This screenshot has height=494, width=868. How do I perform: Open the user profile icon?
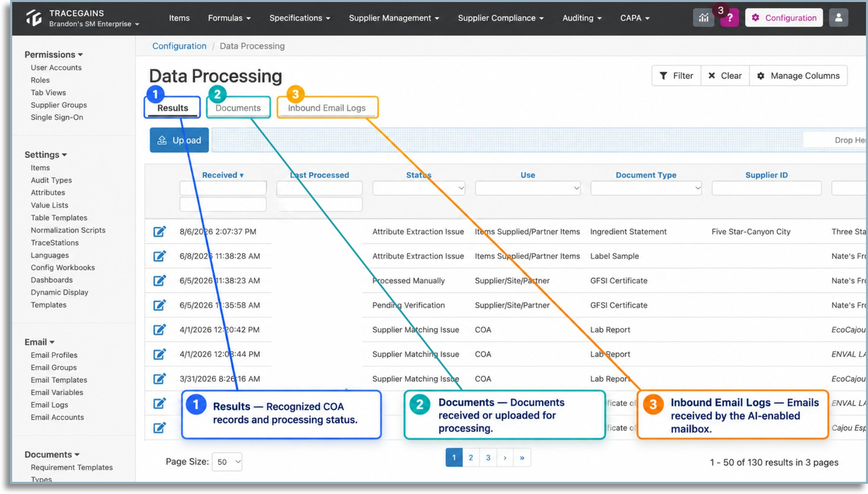[839, 18]
